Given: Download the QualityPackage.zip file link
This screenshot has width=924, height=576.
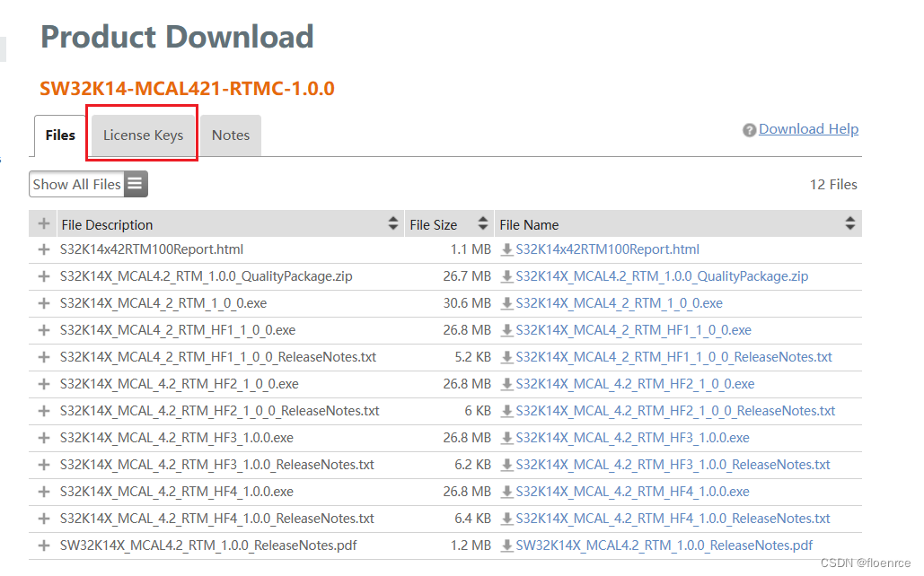Looking at the screenshot, I should pyautogui.click(x=662, y=276).
